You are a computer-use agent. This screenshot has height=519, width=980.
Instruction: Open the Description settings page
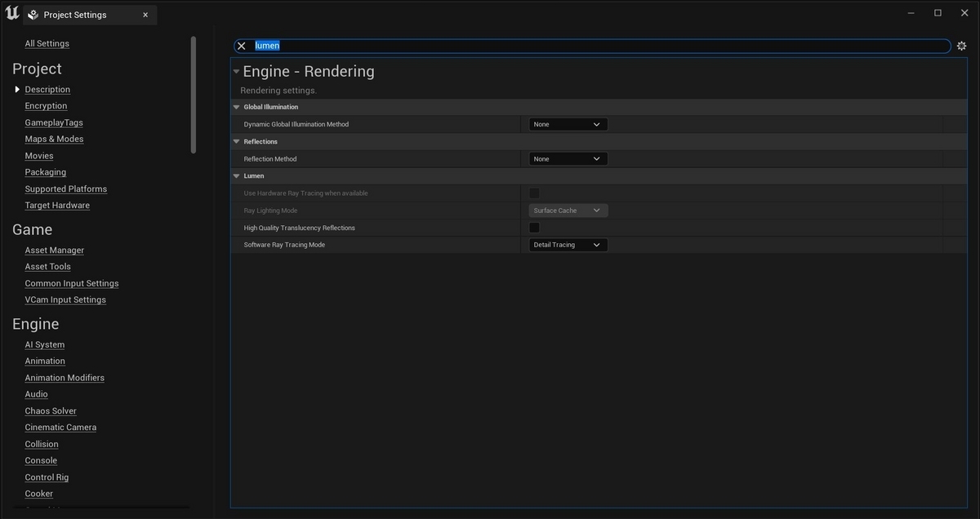[x=47, y=89]
